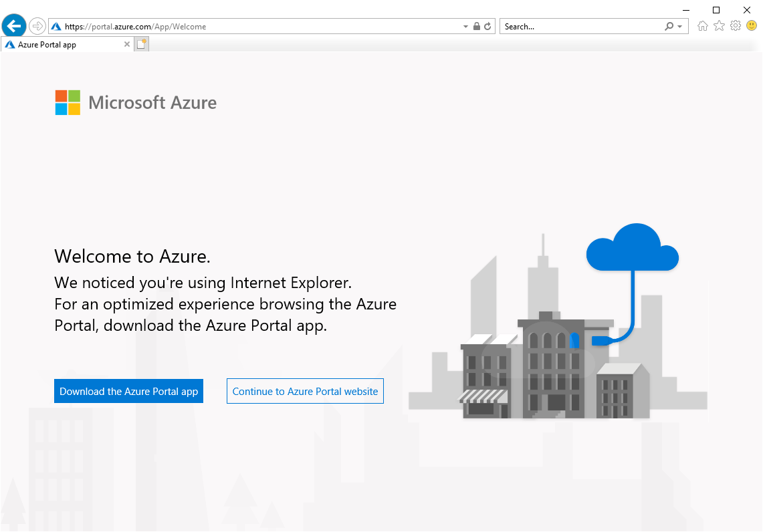This screenshot has width=763, height=532.
Task: Click the portal.azure.com address bar URL
Action: (201, 27)
